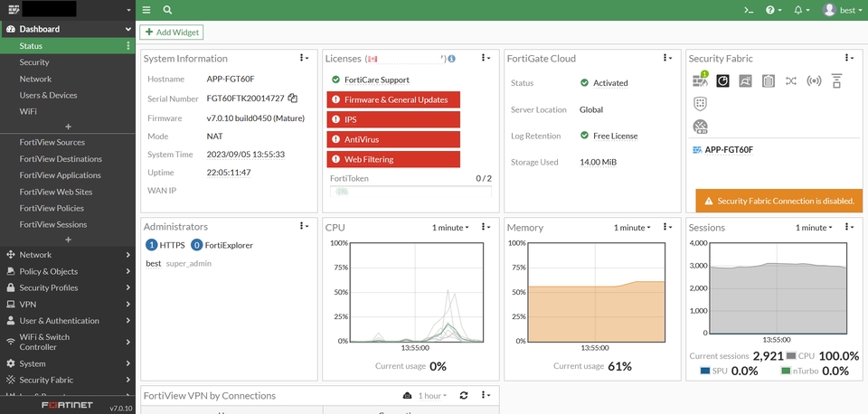Screen dimensions: 868x414
Task: Open the search magnifier in the top bar
Action: click(167, 10)
